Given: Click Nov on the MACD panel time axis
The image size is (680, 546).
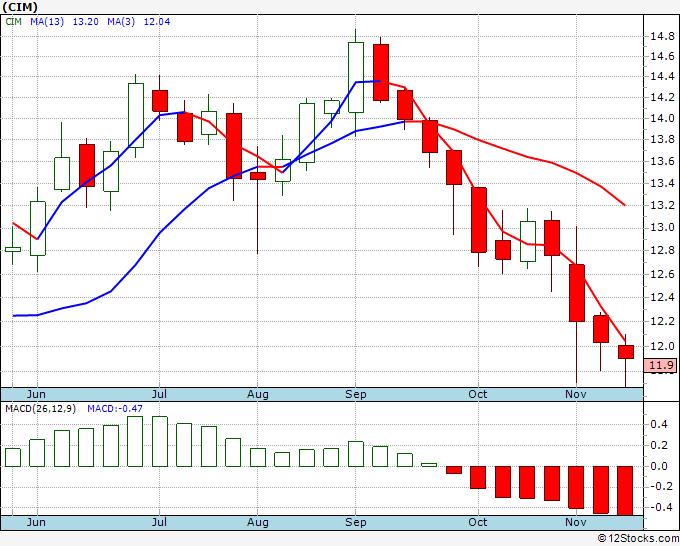Looking at the screenshot, I should (576, 522).
